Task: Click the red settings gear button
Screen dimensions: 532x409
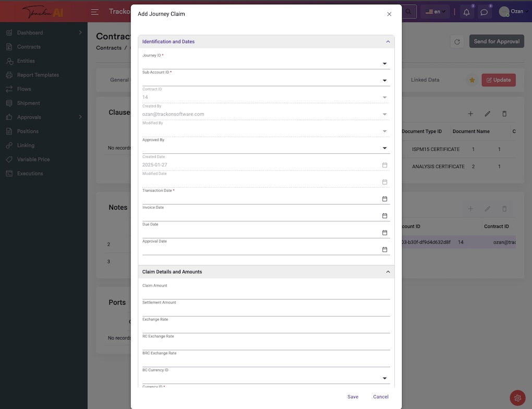Action: 517,398
